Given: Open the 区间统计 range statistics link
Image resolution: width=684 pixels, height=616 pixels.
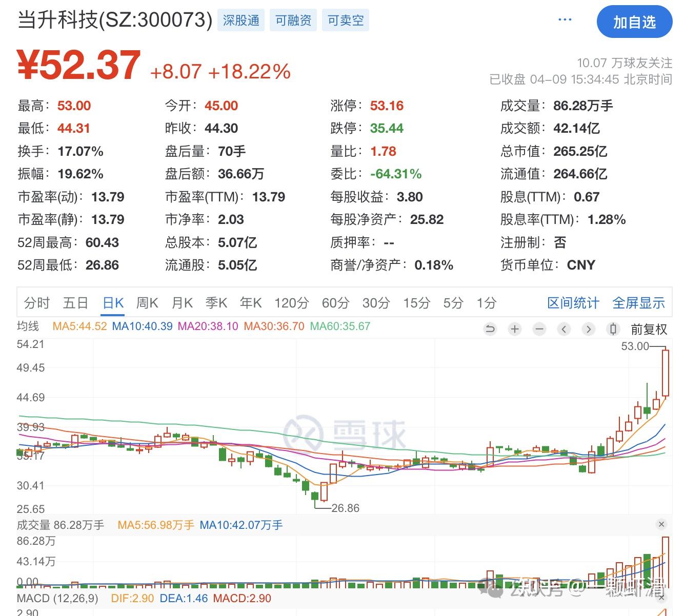Looking at the screenshot, I should pyautogui.click(x=573, y=303).
